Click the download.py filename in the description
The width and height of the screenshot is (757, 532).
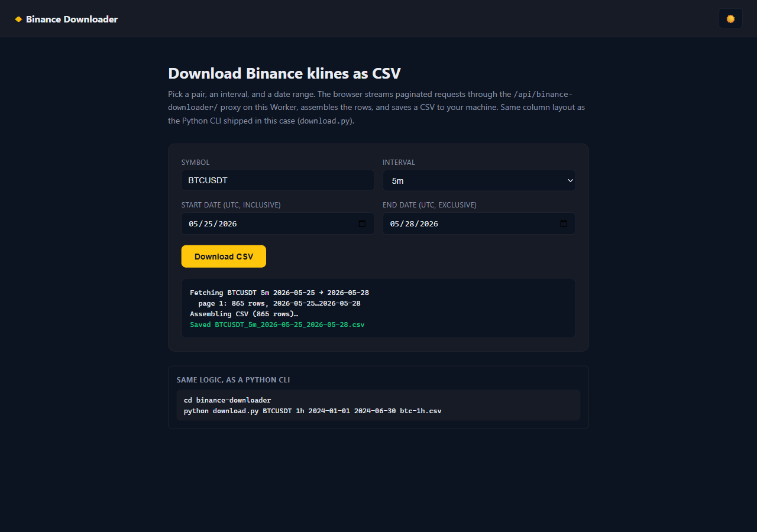pos(325,121)
